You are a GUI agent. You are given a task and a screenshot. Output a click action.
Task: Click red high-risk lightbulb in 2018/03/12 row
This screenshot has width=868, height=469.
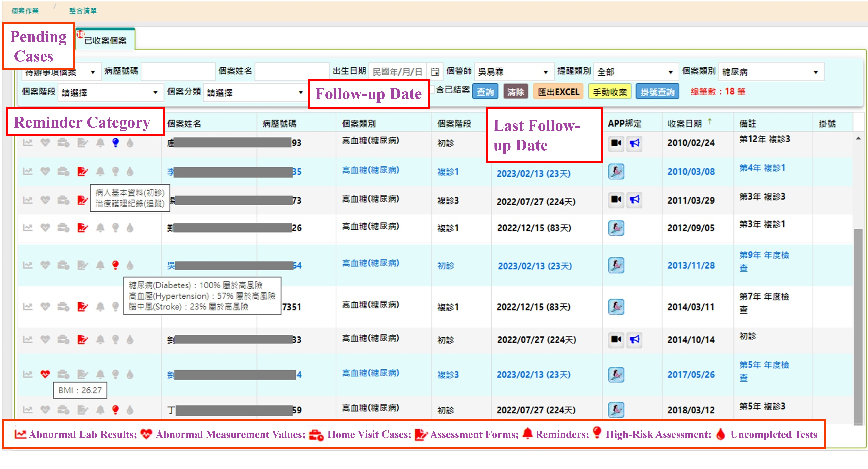(116, 410)
